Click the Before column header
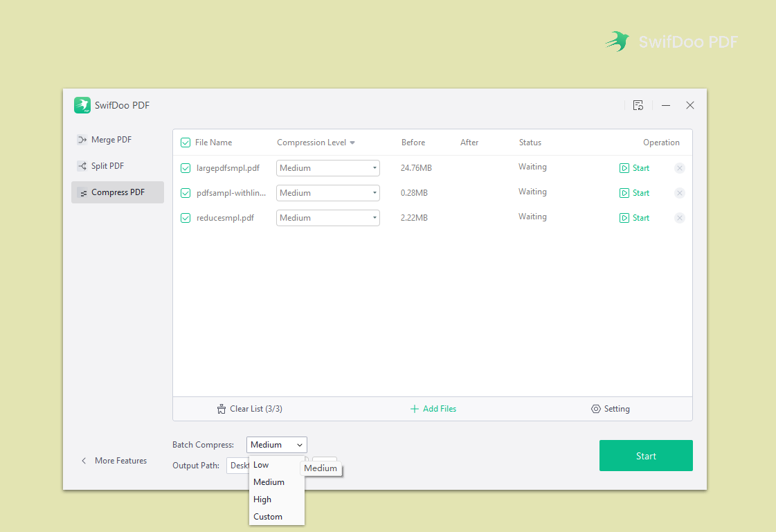 pos(413,143)
